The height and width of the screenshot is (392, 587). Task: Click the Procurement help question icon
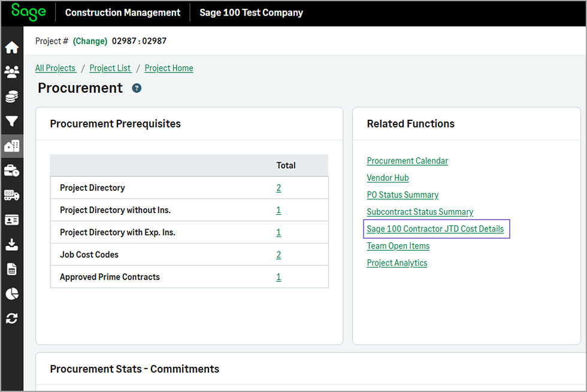click(137, 89)
